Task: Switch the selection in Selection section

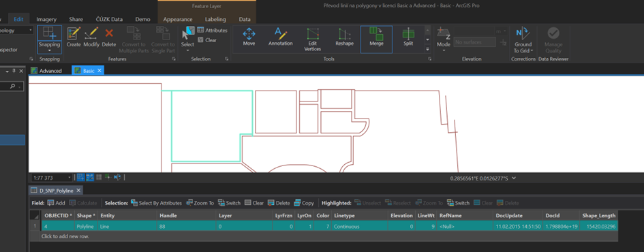Action: pyautogui.click(x=229, y=203)
